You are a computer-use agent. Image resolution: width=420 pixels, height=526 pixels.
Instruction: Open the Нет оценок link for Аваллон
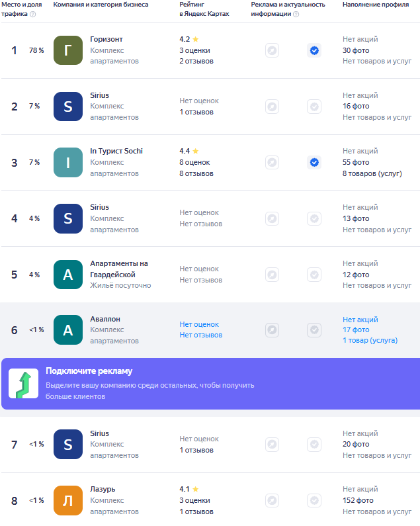click(199, 324)
